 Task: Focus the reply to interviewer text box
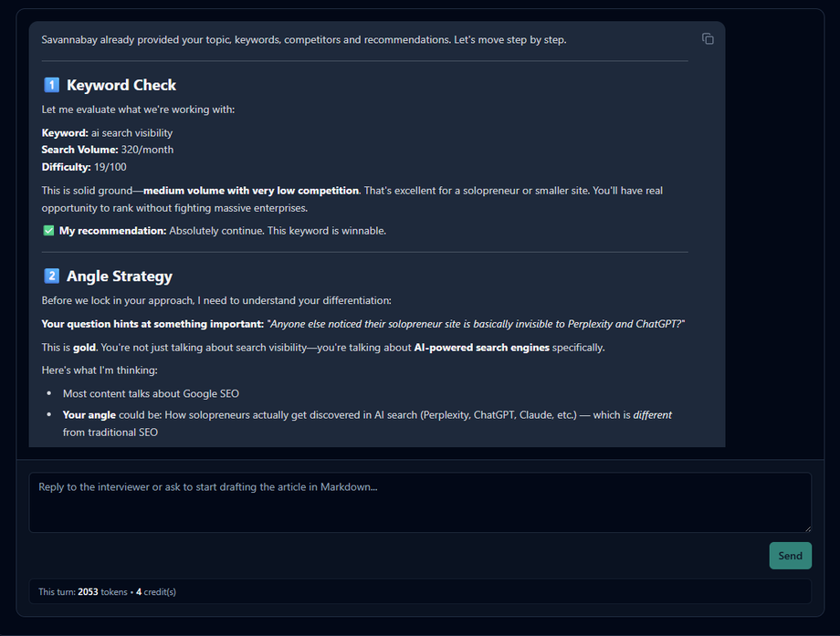click(420, 502)
